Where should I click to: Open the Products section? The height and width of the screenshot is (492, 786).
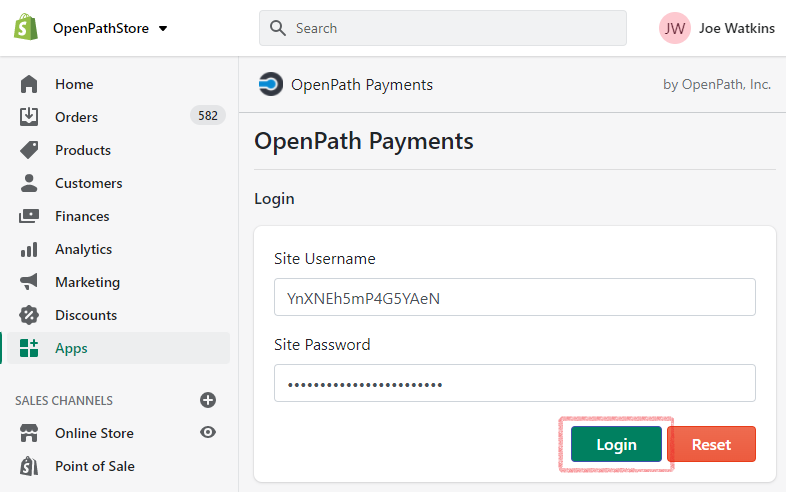pos(83,150)
